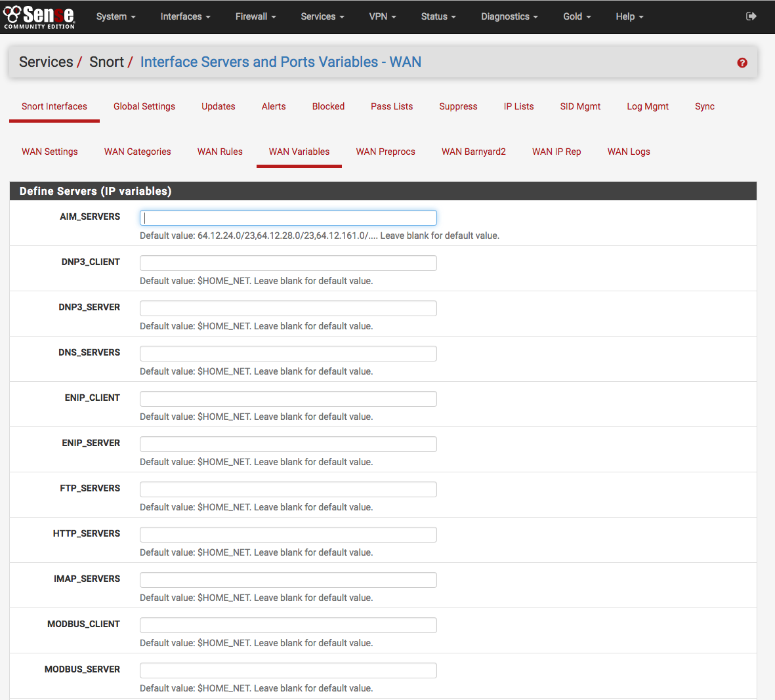Image resolution: width=775 pixels, height=700 pixels.
Task: Click the pfSense logo icon
Action: point(39,16)
